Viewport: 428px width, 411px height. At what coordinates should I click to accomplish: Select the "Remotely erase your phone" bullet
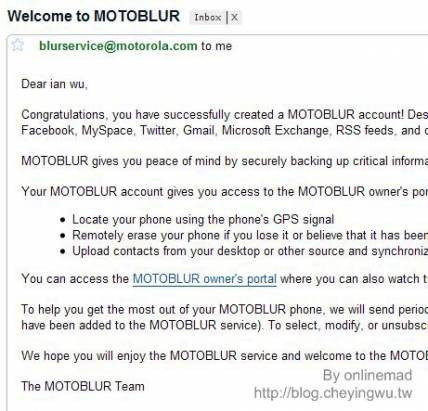[250, 235]
